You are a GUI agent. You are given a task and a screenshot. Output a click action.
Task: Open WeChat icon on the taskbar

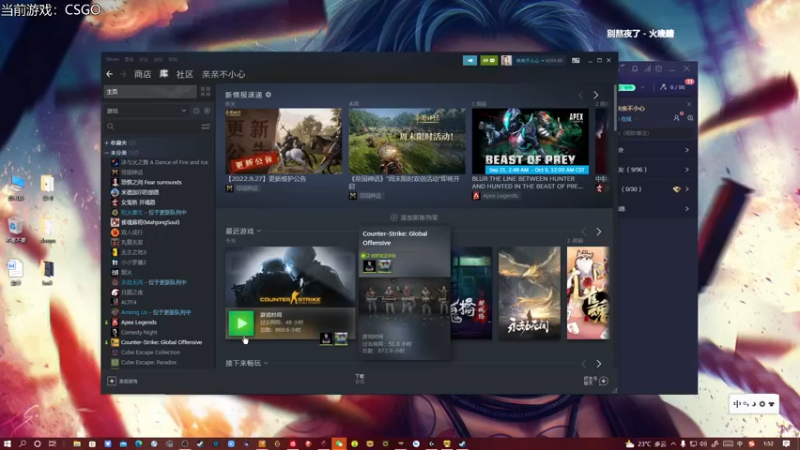click(339, 444)
